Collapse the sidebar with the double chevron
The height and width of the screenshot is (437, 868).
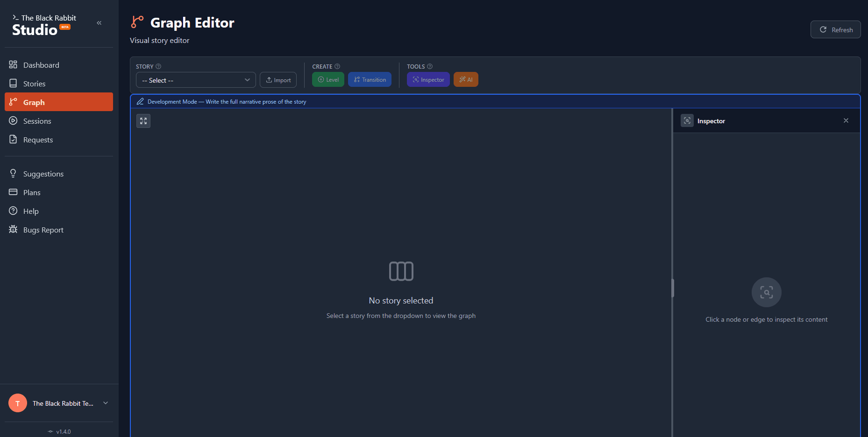tap(99, 23)
